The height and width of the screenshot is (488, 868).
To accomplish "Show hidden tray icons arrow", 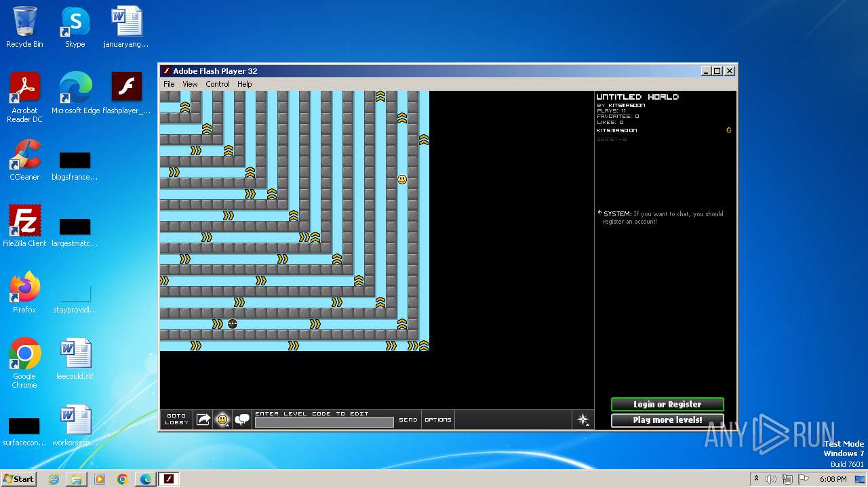I will [756, 479].
